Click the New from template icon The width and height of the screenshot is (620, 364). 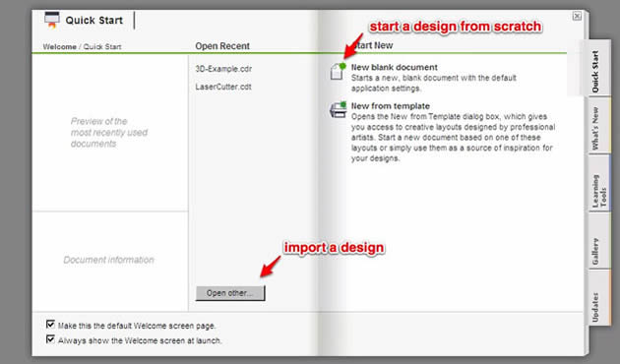pos(339,109)
